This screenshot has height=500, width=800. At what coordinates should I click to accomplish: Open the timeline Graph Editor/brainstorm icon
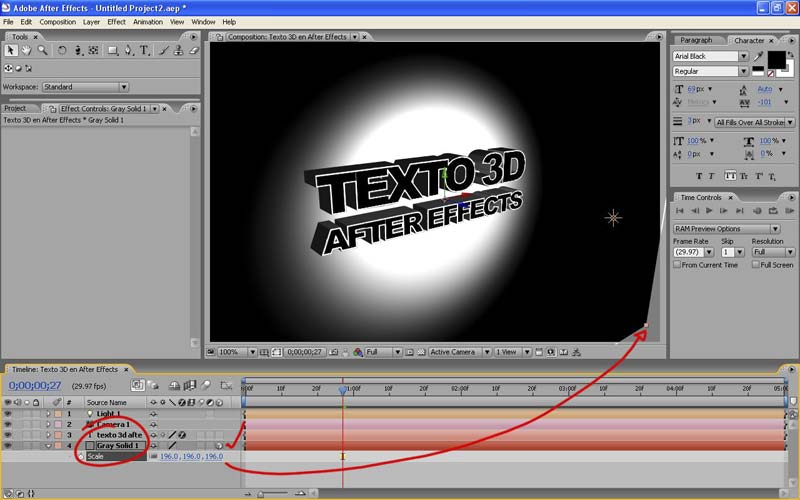point(226,386)
